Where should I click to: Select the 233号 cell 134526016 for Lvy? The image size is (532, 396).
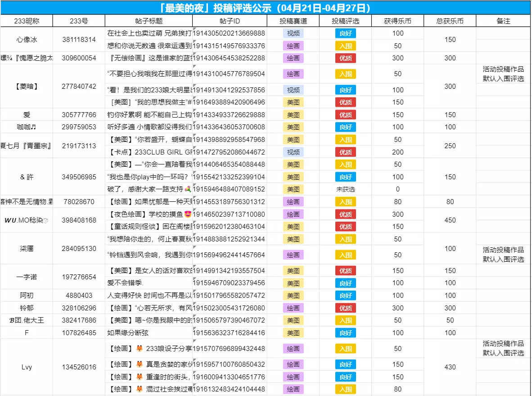[79, 367]
